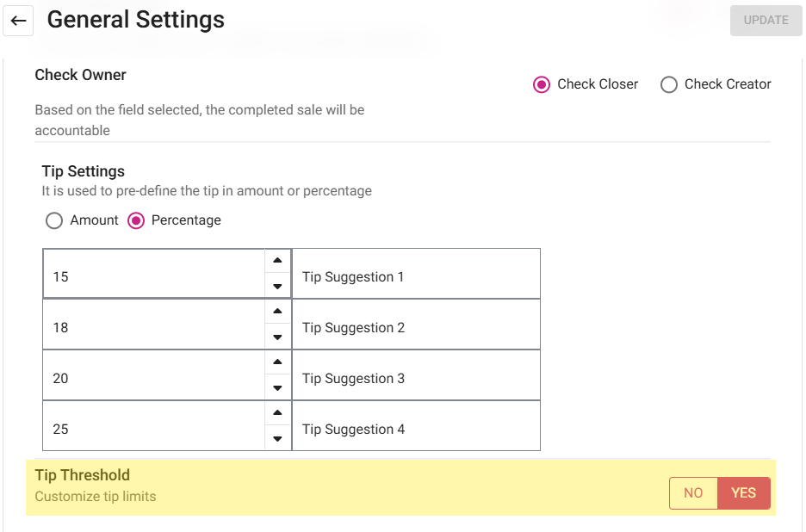Set Tip Threshold to YES
The width and height of the screenshot is (806, 532).
point(743,493)
